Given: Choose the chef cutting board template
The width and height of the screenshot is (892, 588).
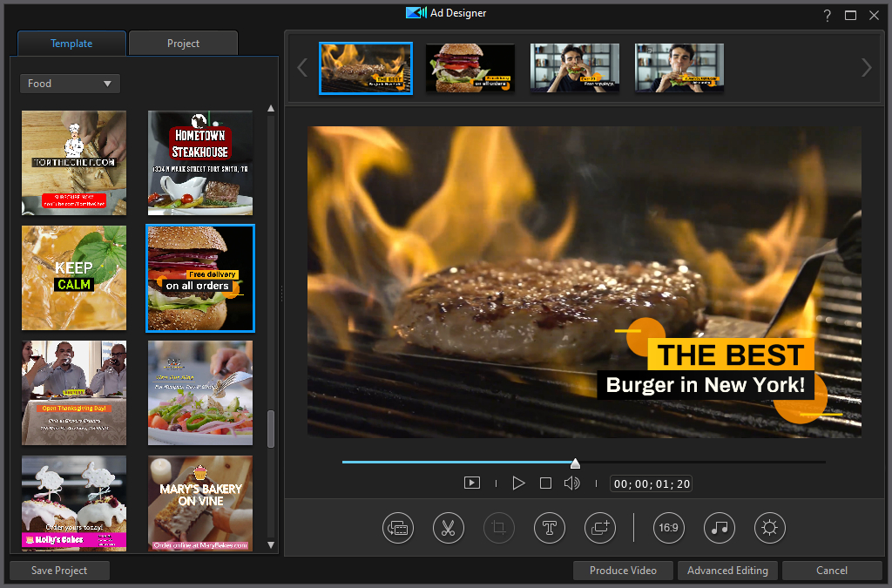Looking at the screenshot, I should tap(74, 163).
